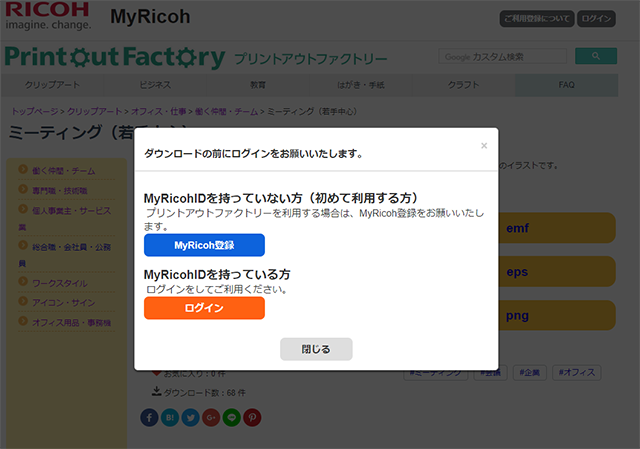Open the 教育 navigation tab
Viewport: 640px width, 449px height.
[x=258, y=85]
